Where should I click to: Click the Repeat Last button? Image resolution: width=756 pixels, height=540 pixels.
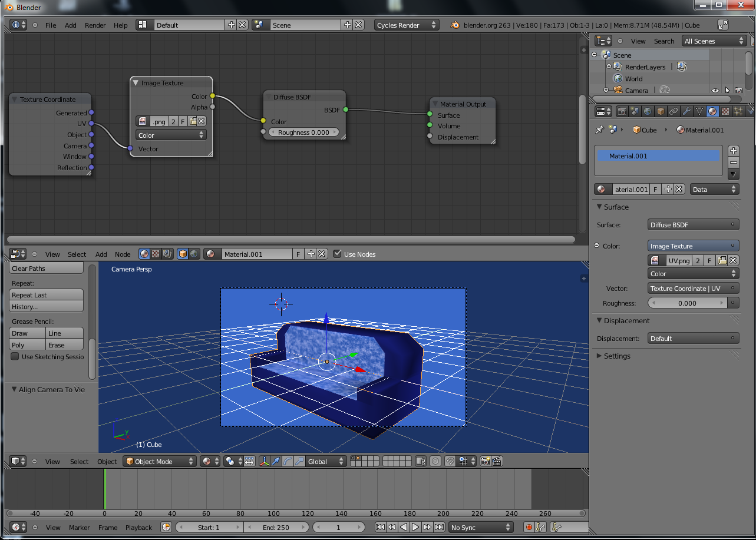tap(47, 295)
